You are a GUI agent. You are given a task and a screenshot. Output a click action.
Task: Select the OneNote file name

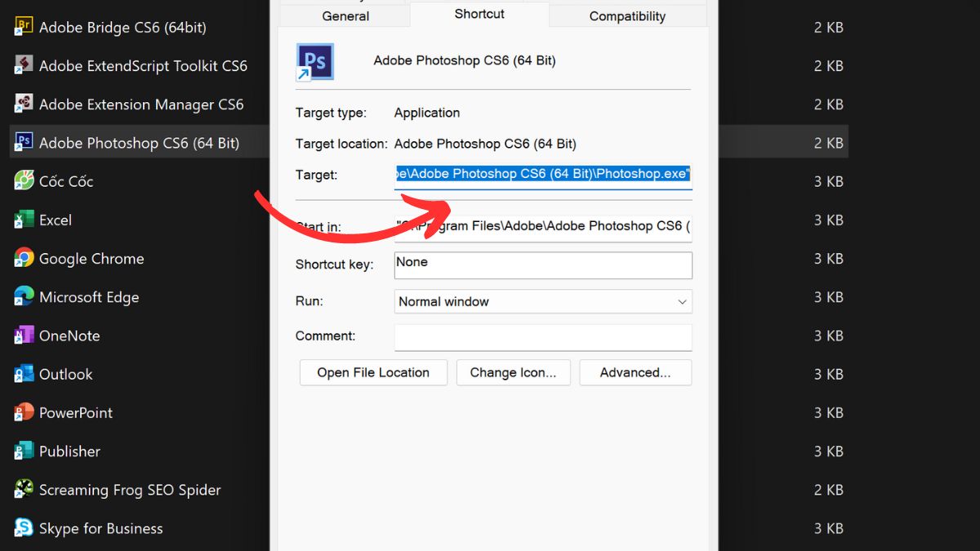click(69, 335)
